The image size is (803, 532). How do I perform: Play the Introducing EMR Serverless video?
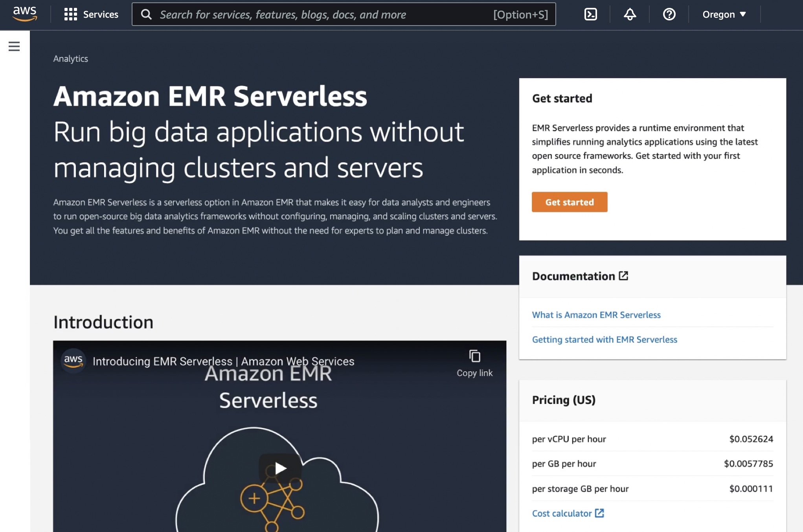click(280, 468)
